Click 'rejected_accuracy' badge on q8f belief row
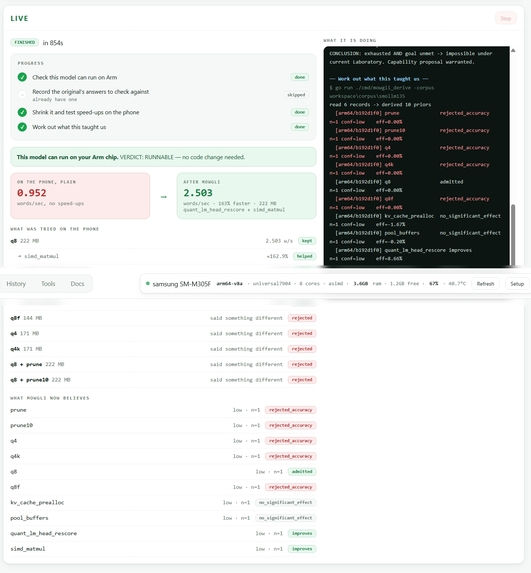Screen dimensions: 531x573 coord(291,487)
